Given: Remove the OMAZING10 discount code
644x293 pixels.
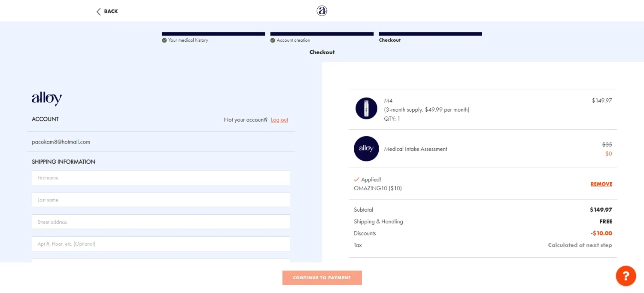Looking at the screenshot, I should point(601,184).
